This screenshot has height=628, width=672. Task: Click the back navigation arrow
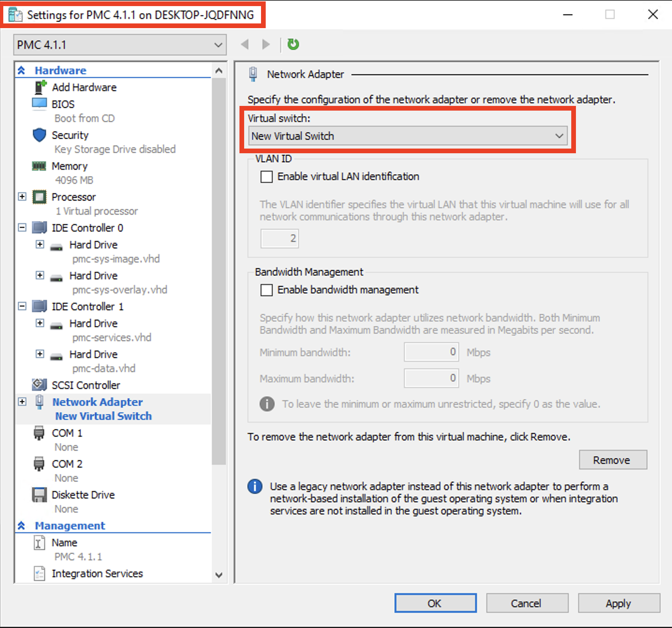(244, 45)
